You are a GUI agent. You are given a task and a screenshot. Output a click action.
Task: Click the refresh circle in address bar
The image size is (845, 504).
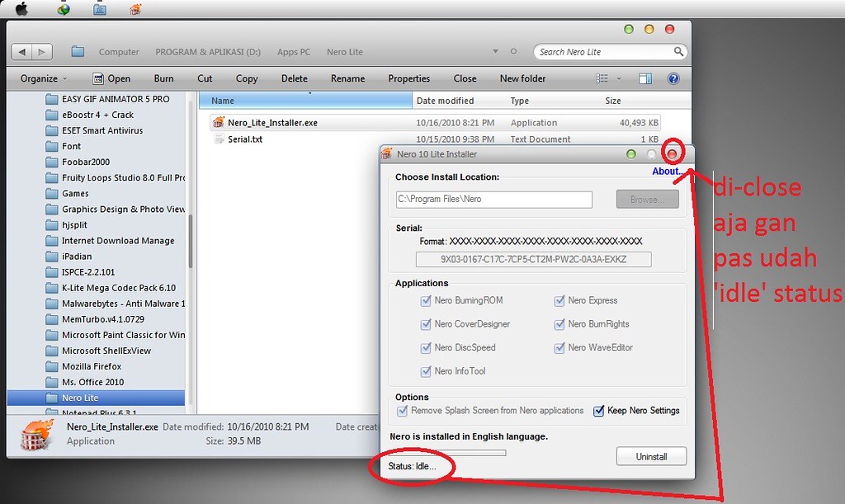[x=513, y=52]
